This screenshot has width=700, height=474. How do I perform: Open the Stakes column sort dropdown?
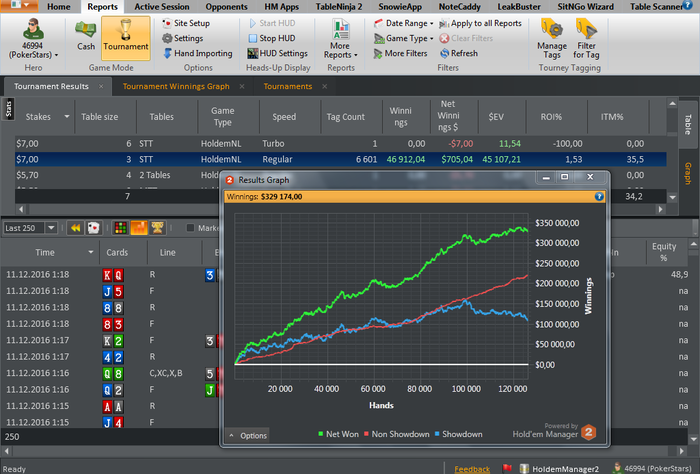[67, 116]
